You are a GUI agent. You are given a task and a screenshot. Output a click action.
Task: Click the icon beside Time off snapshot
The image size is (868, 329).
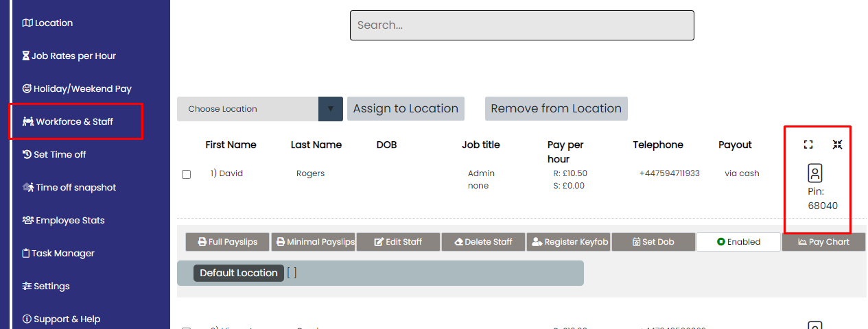pos(28,187)
